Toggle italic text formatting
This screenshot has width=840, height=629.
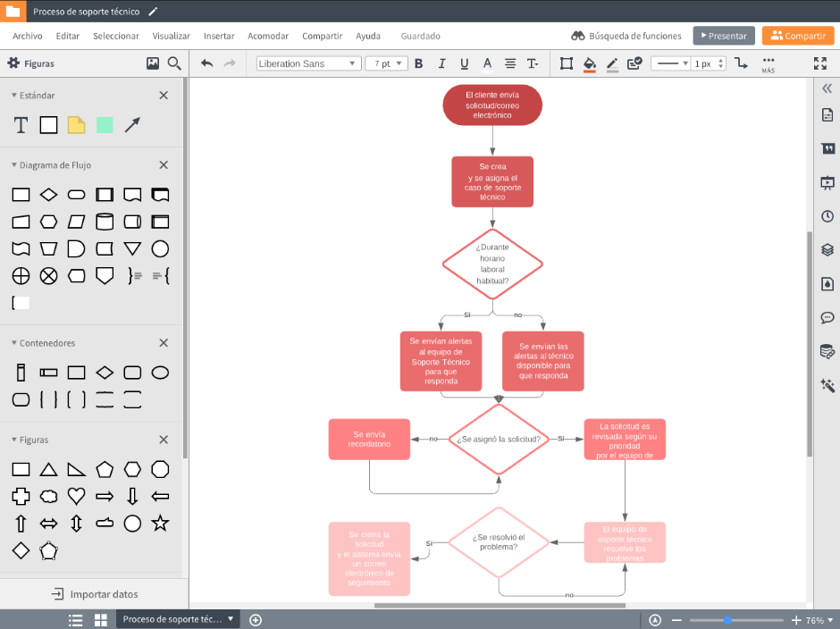click(x=441, y=63)
